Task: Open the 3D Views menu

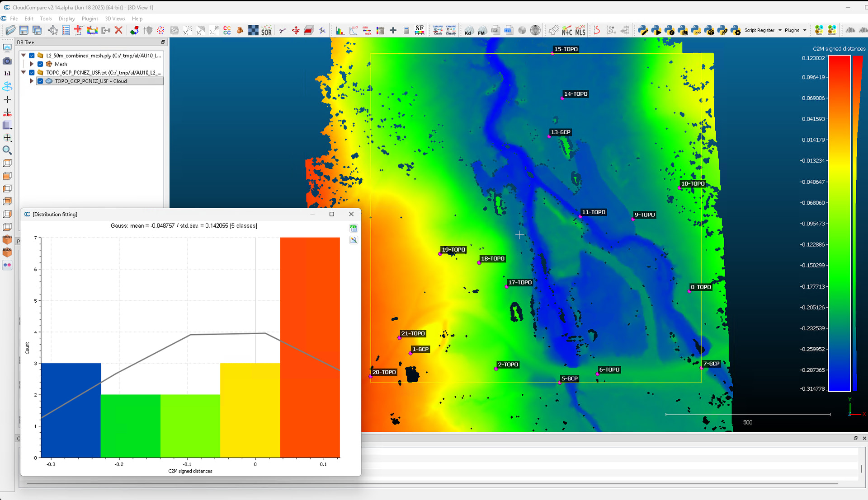Action: point(115,19)
